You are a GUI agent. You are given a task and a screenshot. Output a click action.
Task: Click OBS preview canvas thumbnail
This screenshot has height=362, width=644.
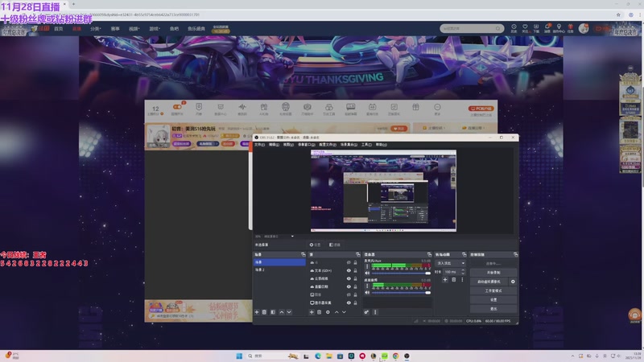[x=383, y=191]
